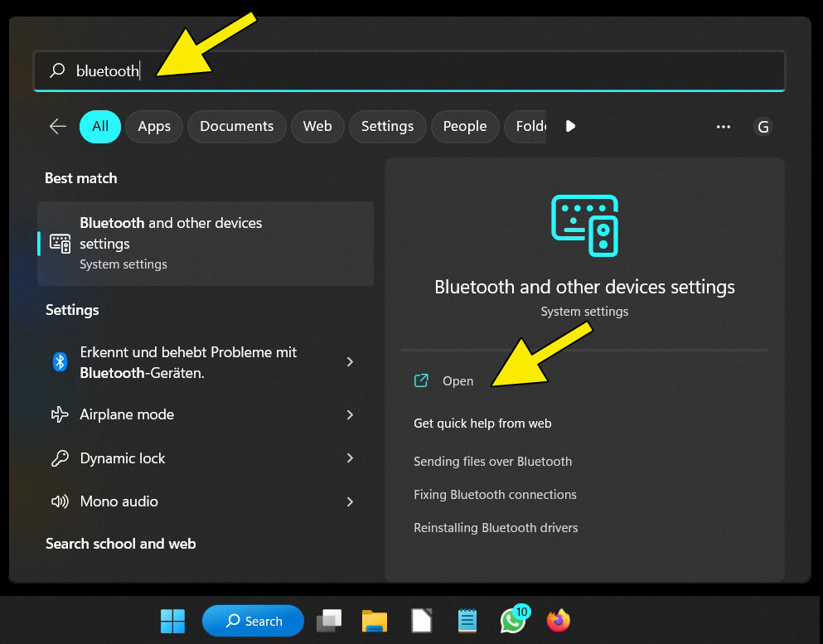
Task: Switch to the Apps filter tab
Action: tap(153, 126)
